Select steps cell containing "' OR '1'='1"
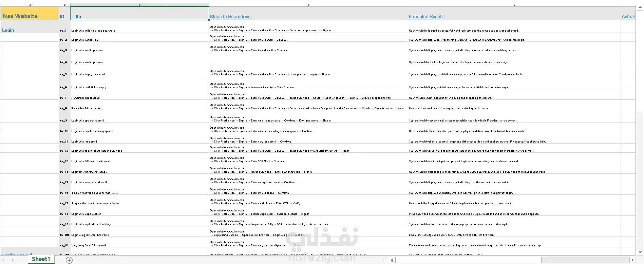Screen dimensions: 644x264 coord(308,158)
